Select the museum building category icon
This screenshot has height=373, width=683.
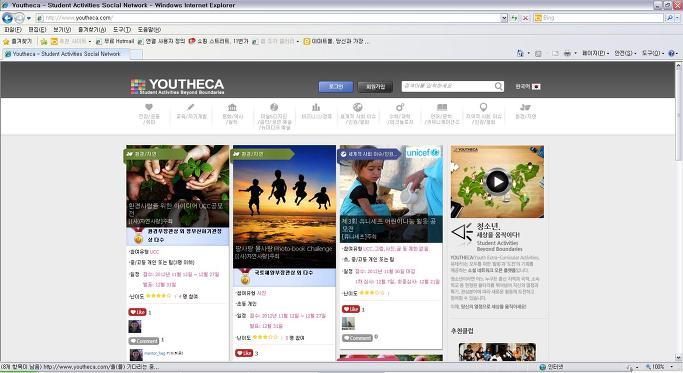click(x=232, y=107)
